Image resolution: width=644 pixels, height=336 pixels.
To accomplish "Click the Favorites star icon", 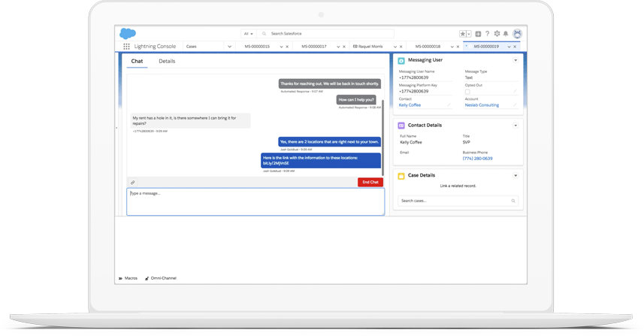I will [462, 34].
